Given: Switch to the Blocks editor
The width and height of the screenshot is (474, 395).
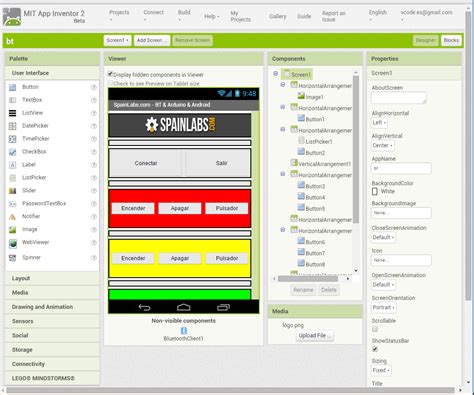Looking at the screenshot, I should 451,40.
